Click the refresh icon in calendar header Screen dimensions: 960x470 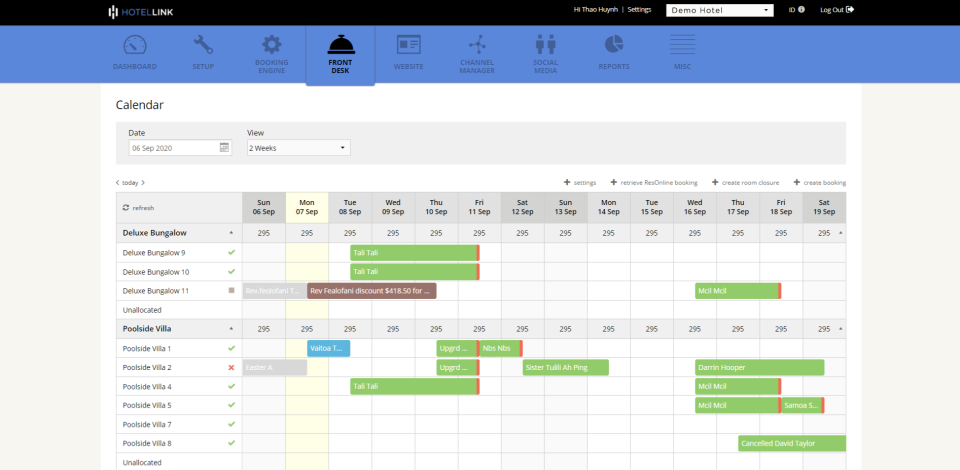point(126,208)
